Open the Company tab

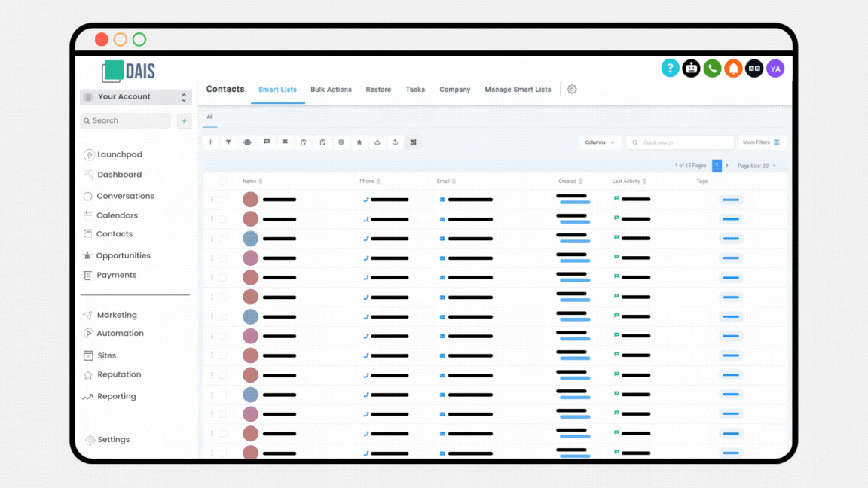click(455, 90)
